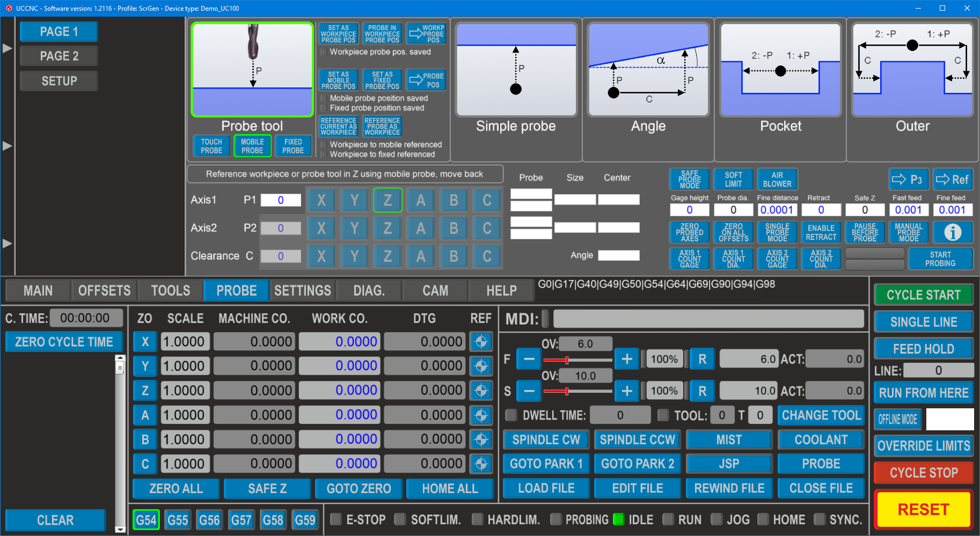Expand the top left side arrow
This screenshot has width=980, height=536.
coord(7,48)
